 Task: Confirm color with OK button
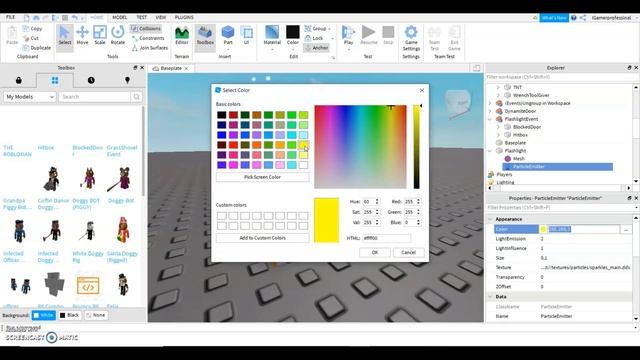(375, 252)
